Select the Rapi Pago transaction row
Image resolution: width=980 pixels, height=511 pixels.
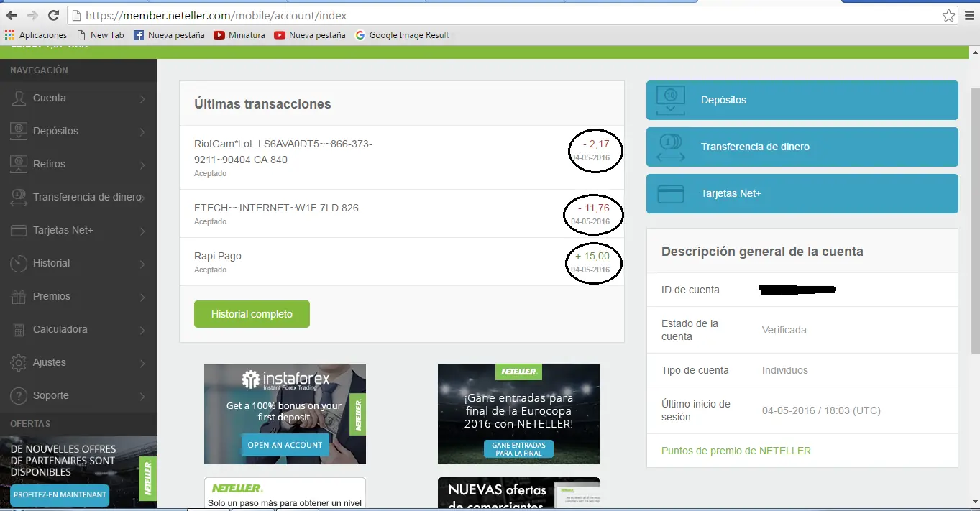tap(402, 262)
